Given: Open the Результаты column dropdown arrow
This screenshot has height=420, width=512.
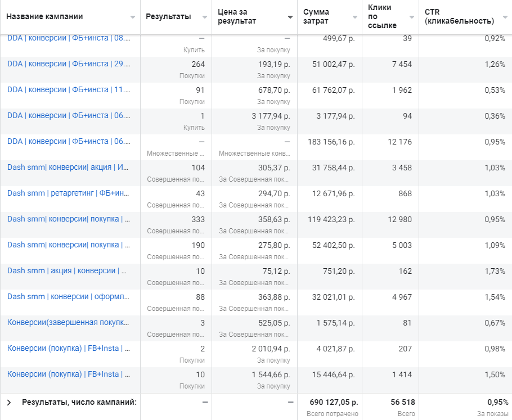Looking at the screenshot, I should tap(204, 17).
